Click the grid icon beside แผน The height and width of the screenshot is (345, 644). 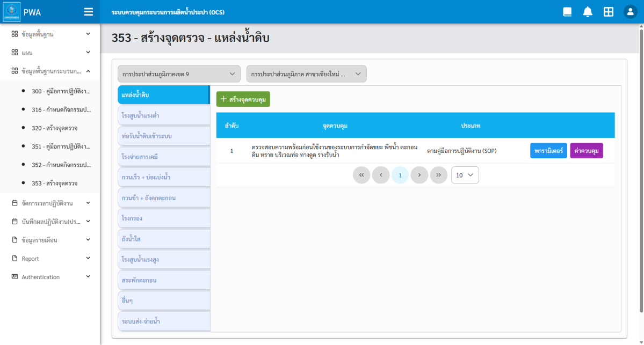pos(15,53)
